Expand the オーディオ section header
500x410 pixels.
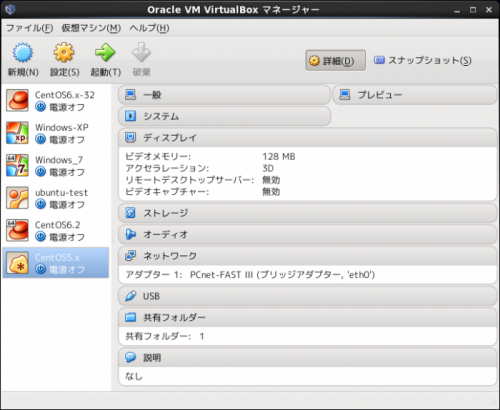[x=307, y=234]
